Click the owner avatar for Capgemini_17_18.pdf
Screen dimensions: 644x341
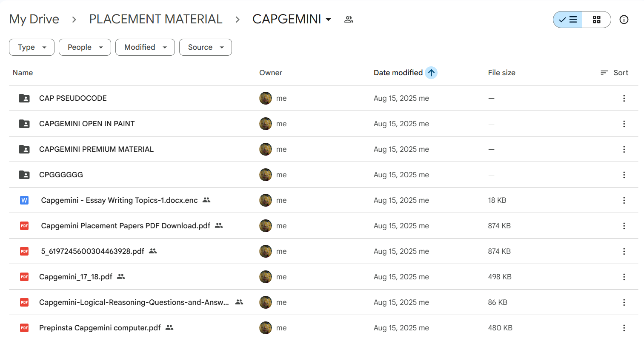[x=265, y=277]
